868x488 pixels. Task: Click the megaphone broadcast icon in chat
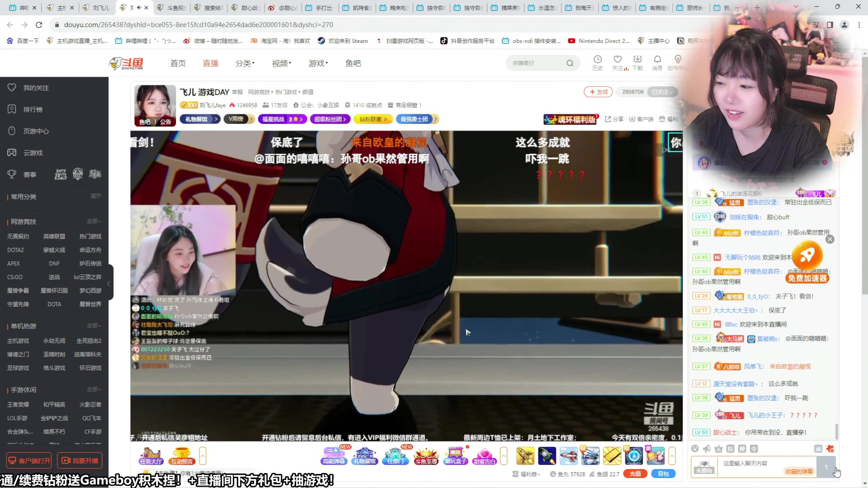(707, 449)
